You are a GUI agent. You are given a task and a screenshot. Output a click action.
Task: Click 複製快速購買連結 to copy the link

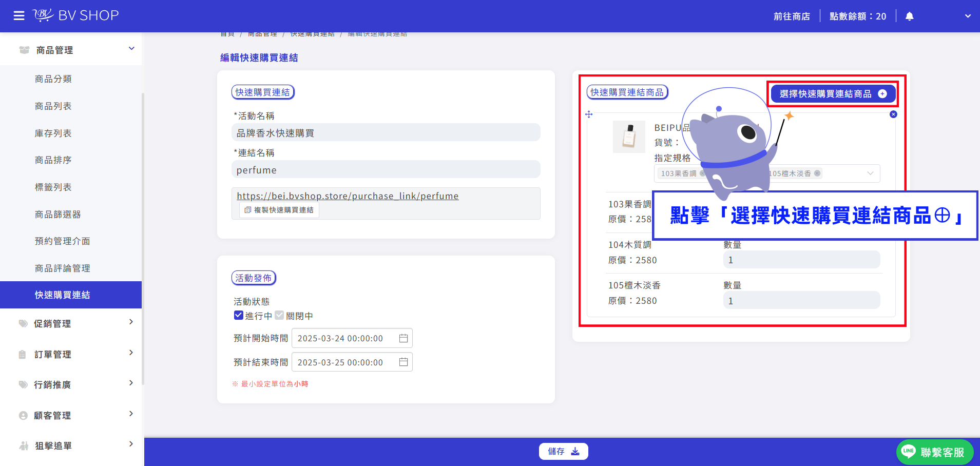(279, 210)
